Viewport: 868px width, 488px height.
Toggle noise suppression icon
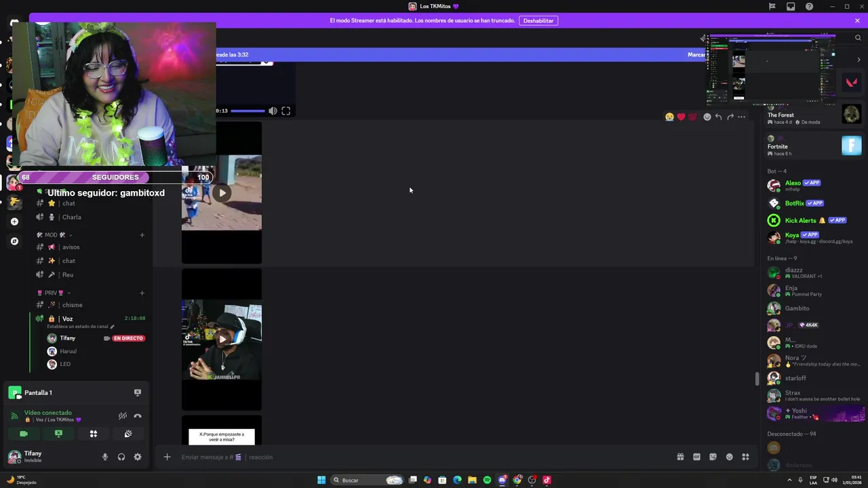click(x=123, y=416)
